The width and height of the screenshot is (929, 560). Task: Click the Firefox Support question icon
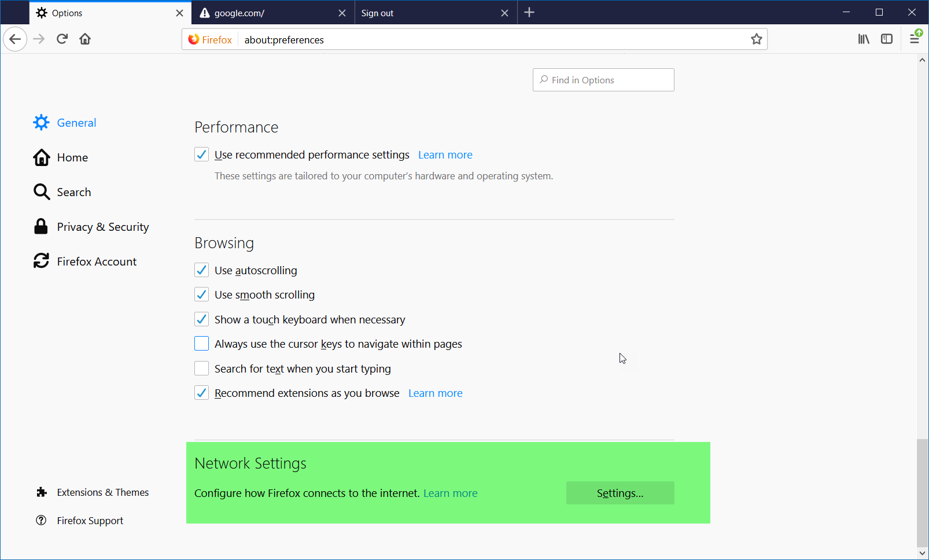coord(41,520)
